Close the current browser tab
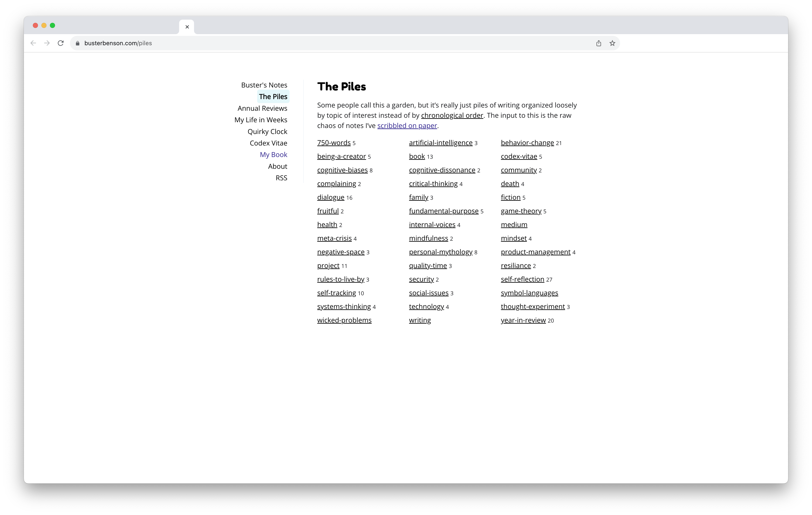Image resolution: width=812 pixels, height=515 pixels. pyautogui.click(x=187, y=27)
